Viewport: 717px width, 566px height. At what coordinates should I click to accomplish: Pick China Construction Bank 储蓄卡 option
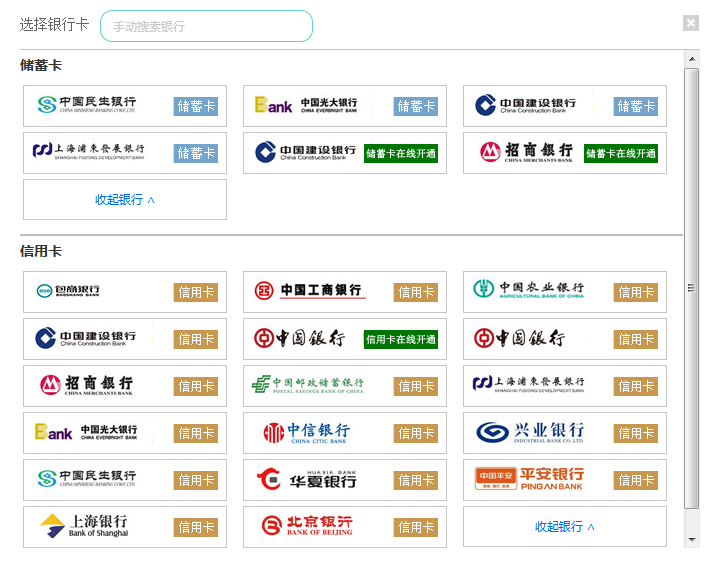click(x=565, y=106)
